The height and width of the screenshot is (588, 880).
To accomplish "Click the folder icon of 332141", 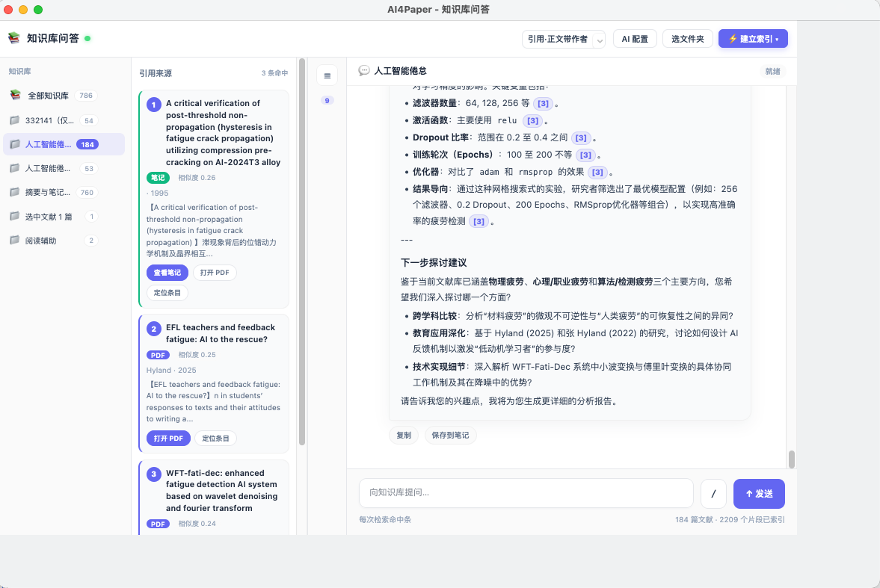I will pos(15,120).
